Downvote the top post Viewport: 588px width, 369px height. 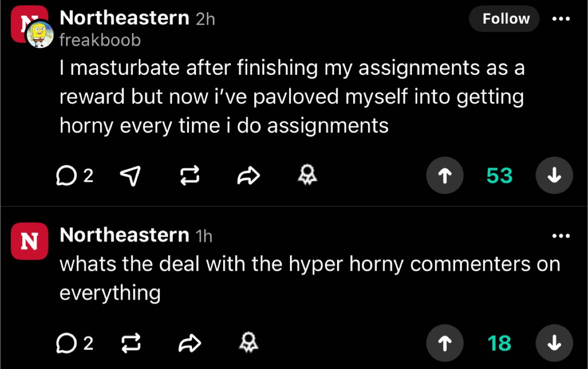(554, 175)
